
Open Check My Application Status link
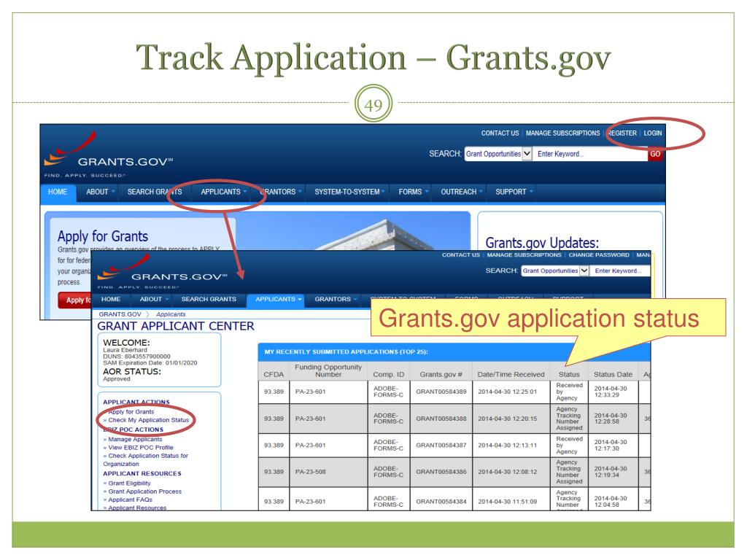[148, 420]
